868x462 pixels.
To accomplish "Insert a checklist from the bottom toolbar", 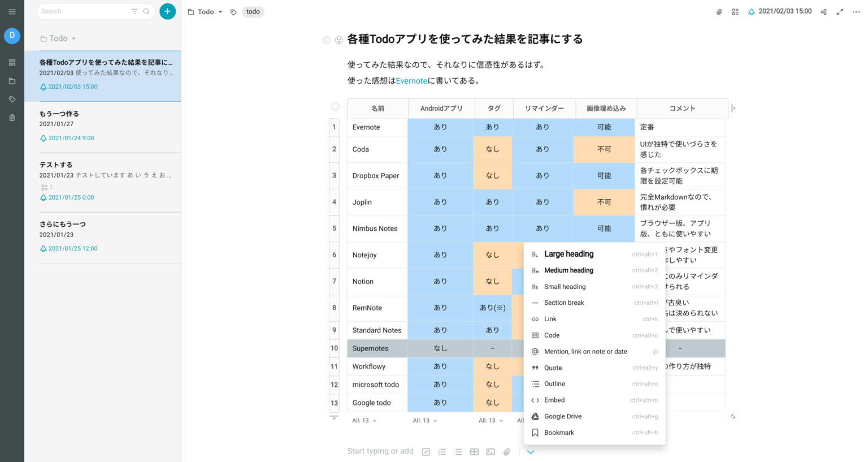I will tap(426, 451).
